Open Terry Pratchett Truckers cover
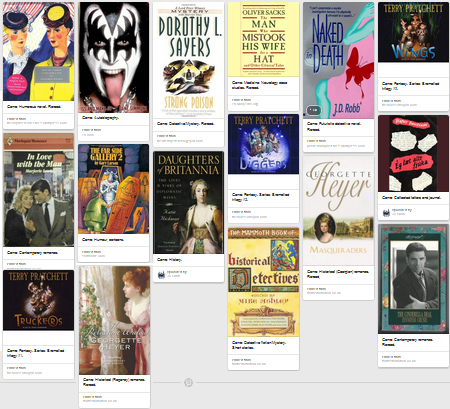Screen dimensions: 450x409 [x=39, y=300]
